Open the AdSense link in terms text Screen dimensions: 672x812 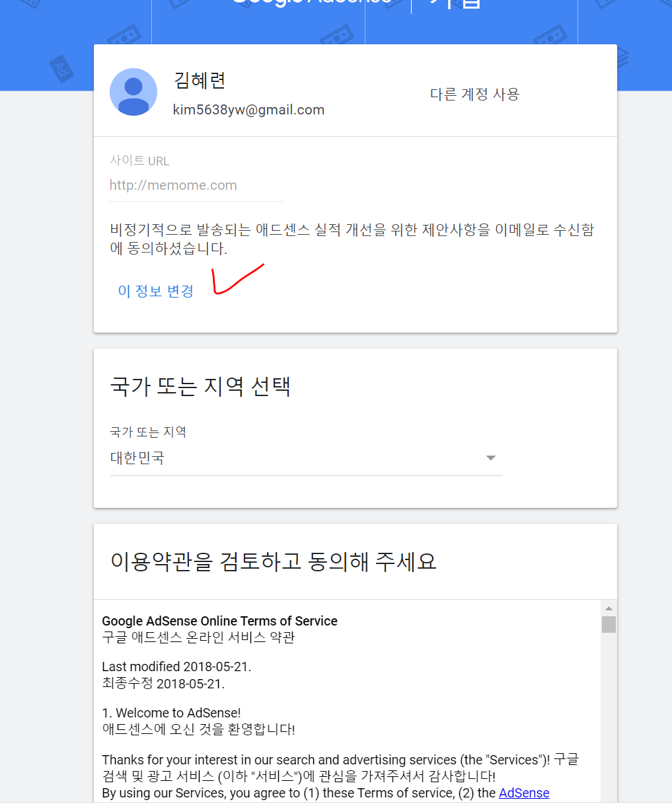click(524, 792)
